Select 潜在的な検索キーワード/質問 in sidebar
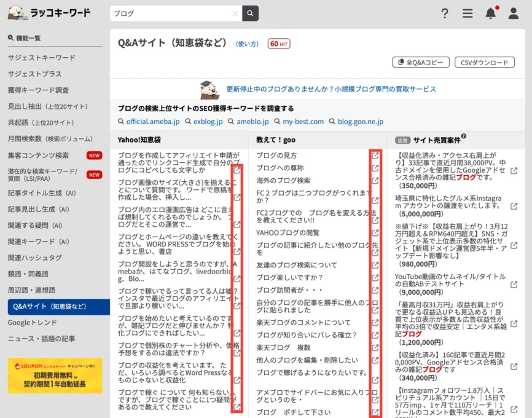 (x=43, y=175)
